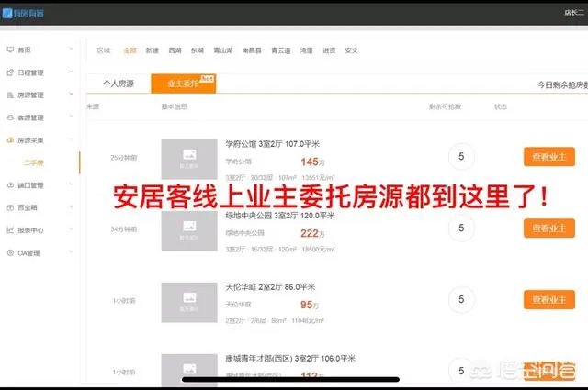Image resolution: width=588 pixels, height=390 pixels.
Task: Click remaining count 5 for 天伦华庭
Action: click(461, 299)
